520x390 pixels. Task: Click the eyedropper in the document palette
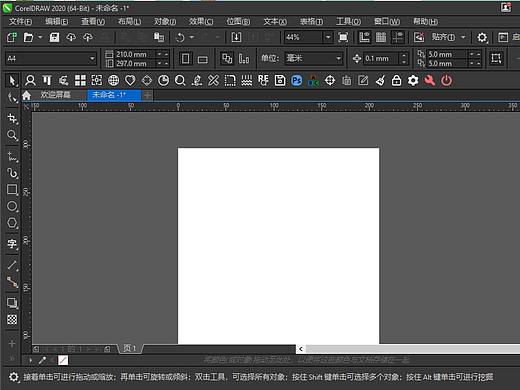pyautogui.click(x=42, y=360)
